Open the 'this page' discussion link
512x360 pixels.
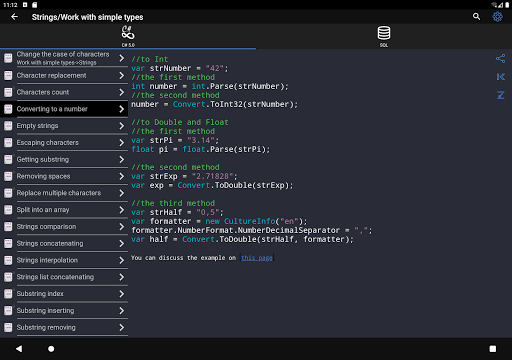click(257, 258)
